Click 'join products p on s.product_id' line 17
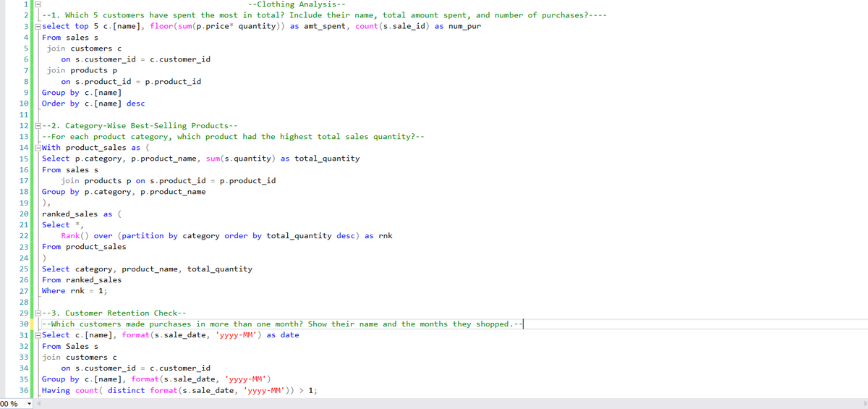 (168, 181)
